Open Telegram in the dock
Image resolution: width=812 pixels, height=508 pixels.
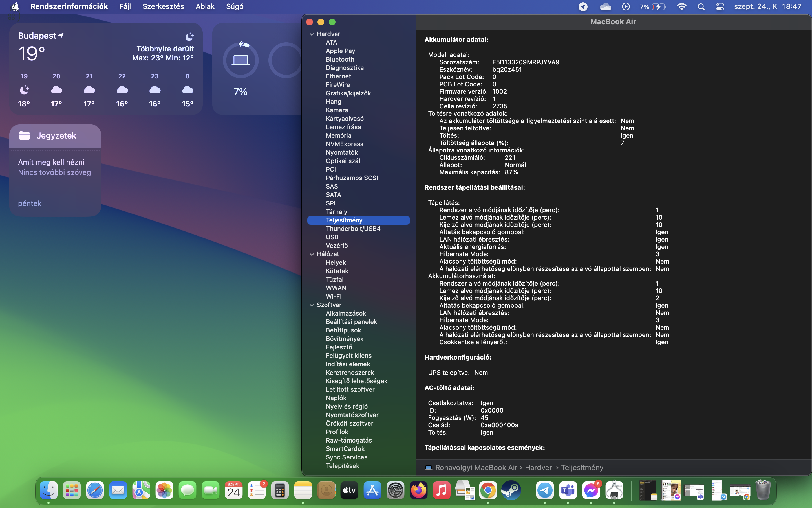coord(545,491)
